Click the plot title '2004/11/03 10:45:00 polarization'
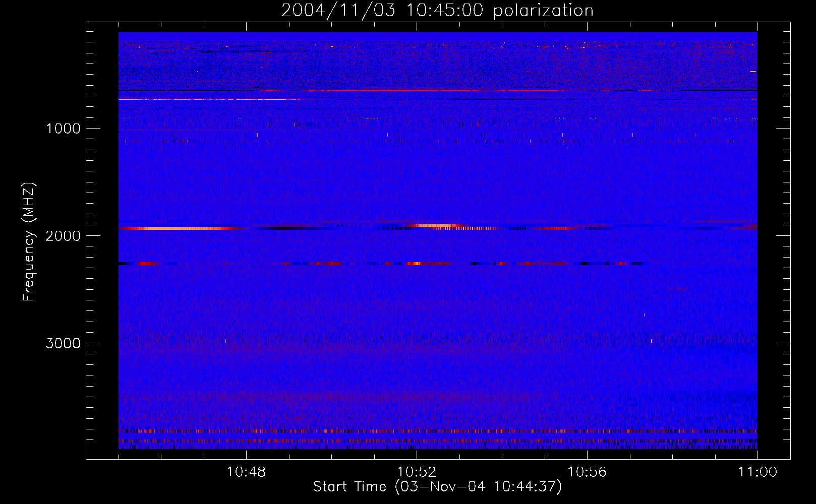This screenshot has width=816, height=504. (x=437, y=11)
